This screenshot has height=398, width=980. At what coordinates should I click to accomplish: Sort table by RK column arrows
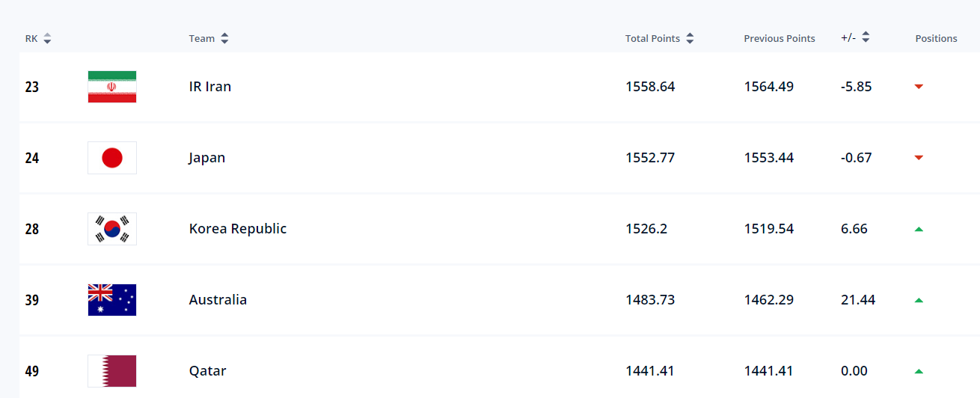(x=47, y=38)
